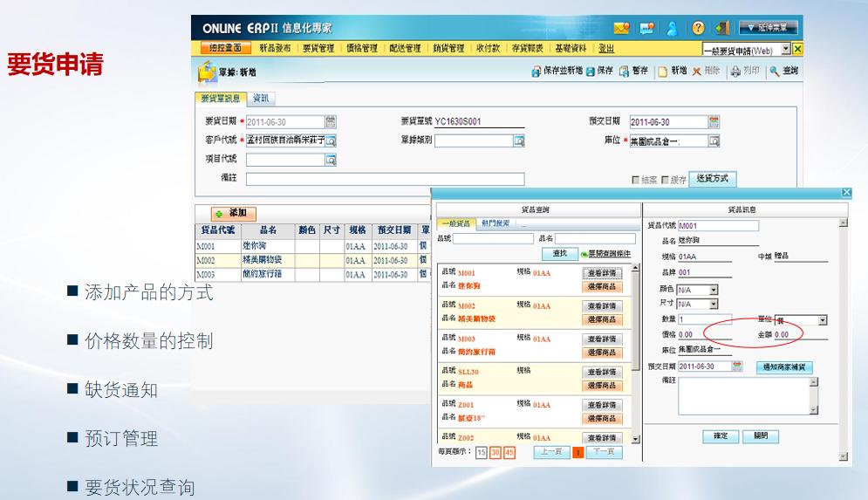Screen dimensions: 868x500
Task: Open the chat message icon in header
Action: 646,28
